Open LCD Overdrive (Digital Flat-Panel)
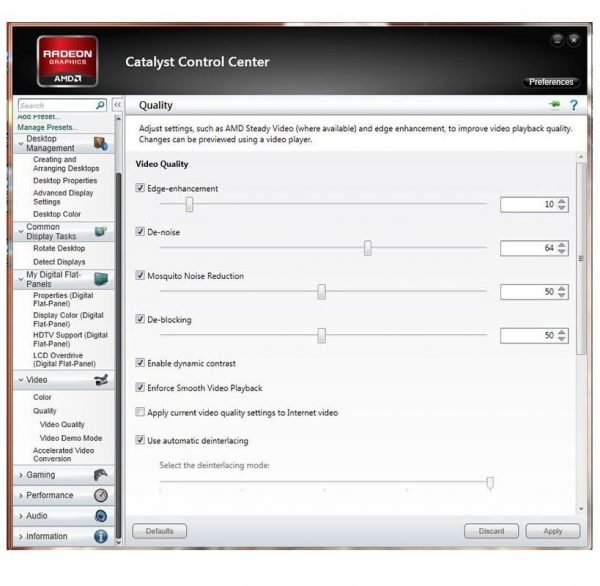This screenshot has width=600, height=586. point(64,359)
